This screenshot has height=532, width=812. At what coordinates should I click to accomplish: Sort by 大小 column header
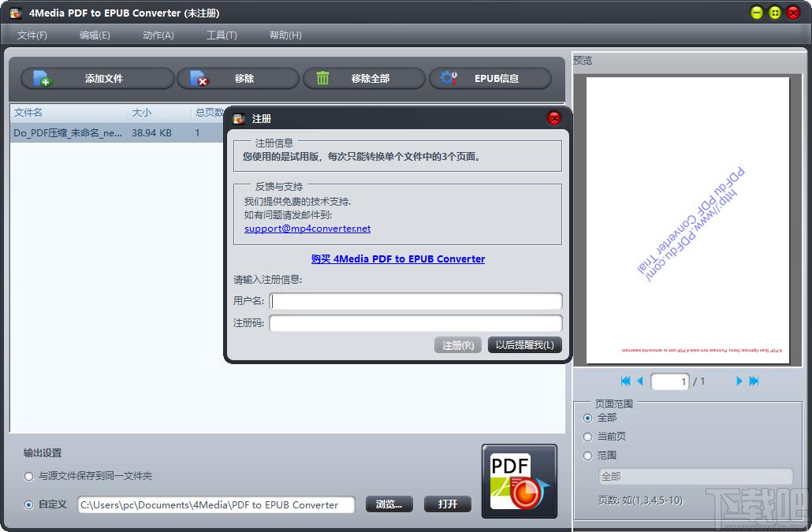(159, 112)
